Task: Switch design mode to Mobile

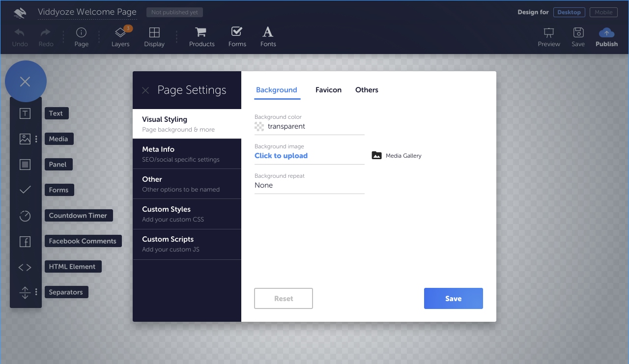Action: click(603, 12)
